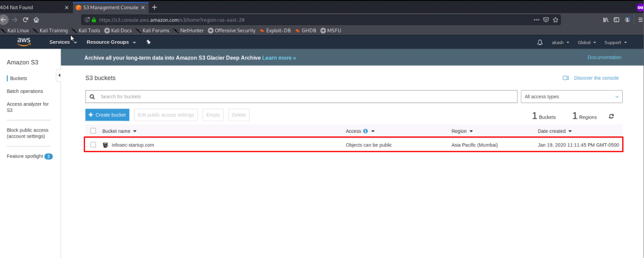Click the AWS home logo
644x258 pixels.
coord(24,42)
